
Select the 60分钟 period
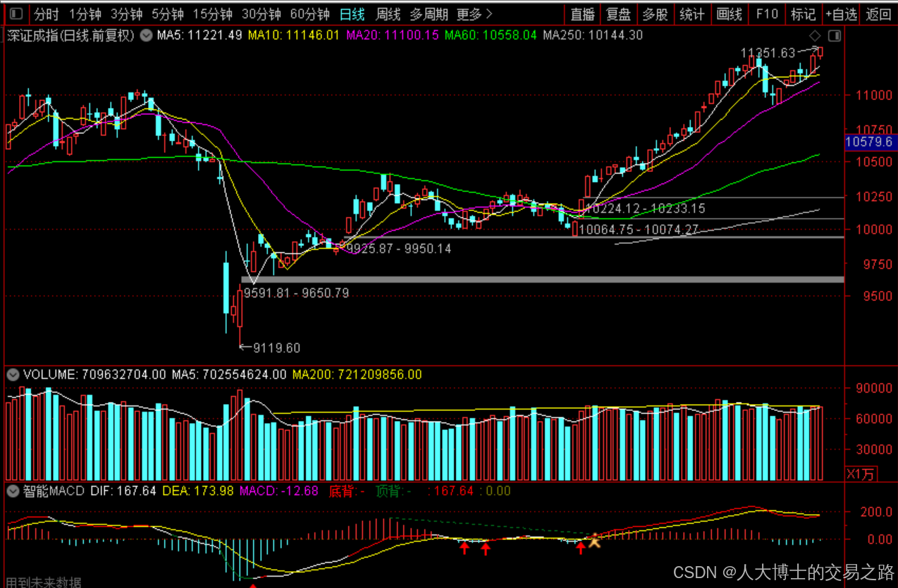click(x=309, y=14)
